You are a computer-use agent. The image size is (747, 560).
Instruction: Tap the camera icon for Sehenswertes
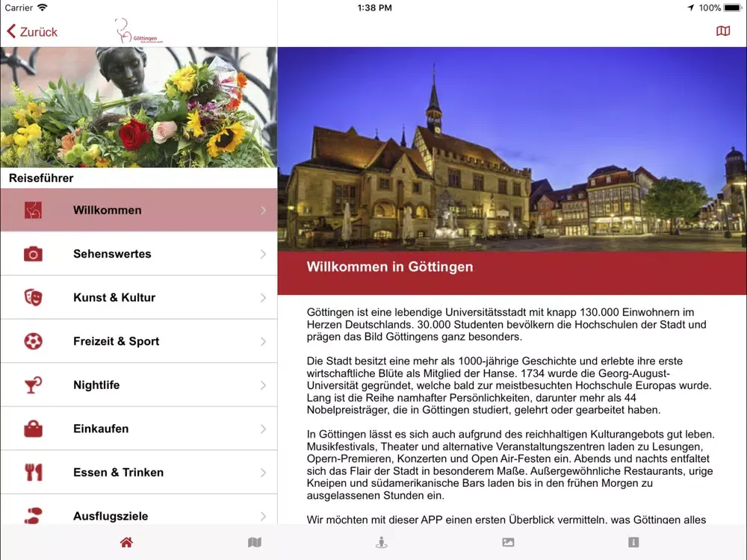33,254
